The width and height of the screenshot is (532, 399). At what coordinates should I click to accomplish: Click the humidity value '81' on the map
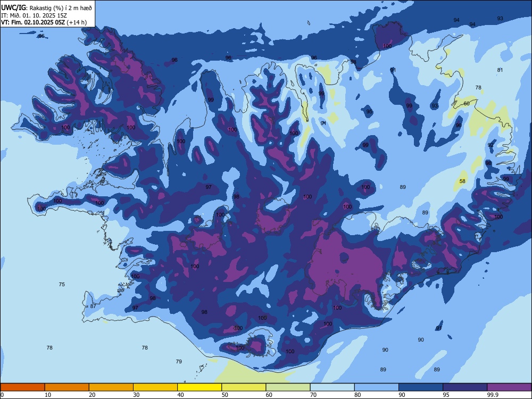point(500,70)
